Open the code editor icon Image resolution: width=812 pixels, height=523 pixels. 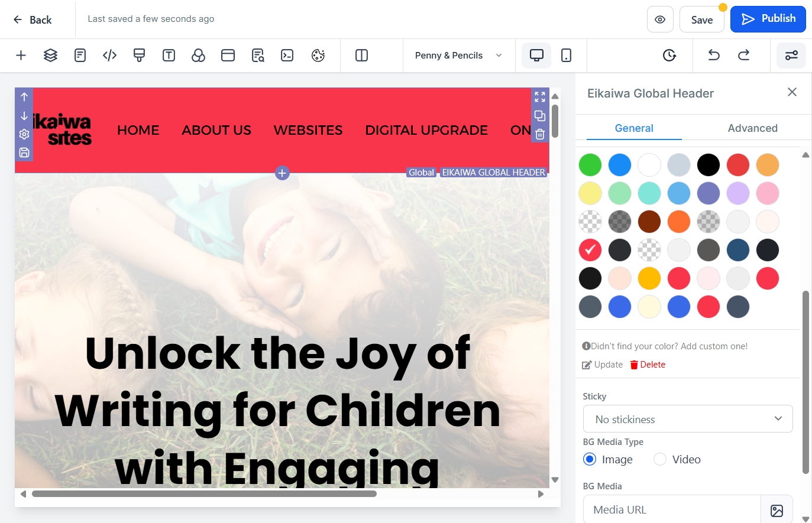click(x=109, y=56)
